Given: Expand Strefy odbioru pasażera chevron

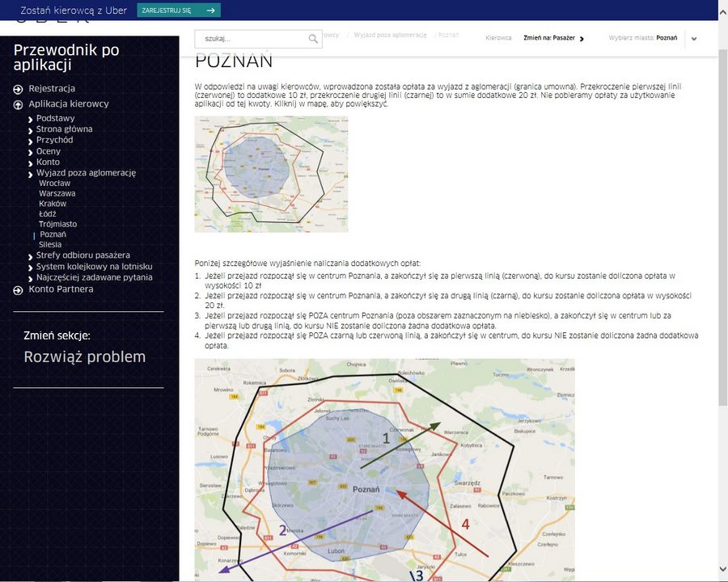Looking at the screenshot, I should [31, 256].
